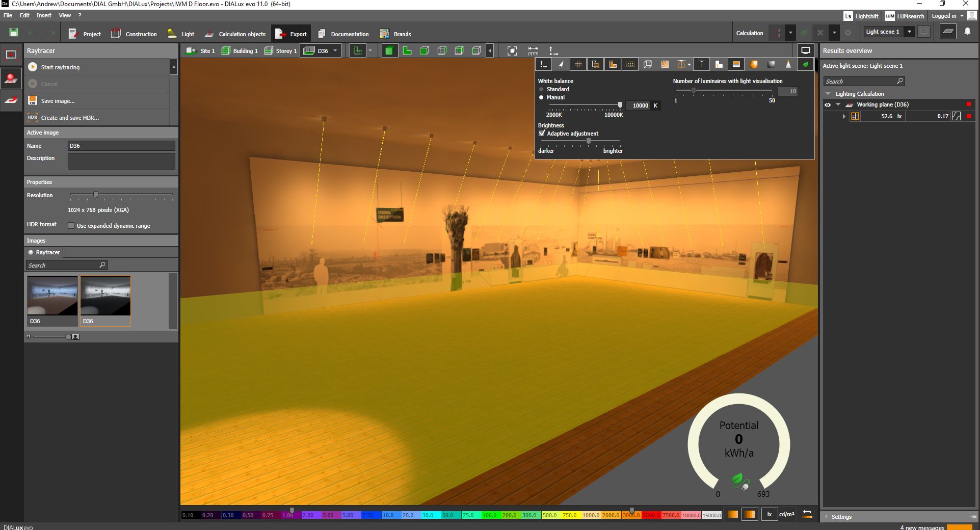Click the swap false colour scale arrows icon

click(x=807, y=514)
